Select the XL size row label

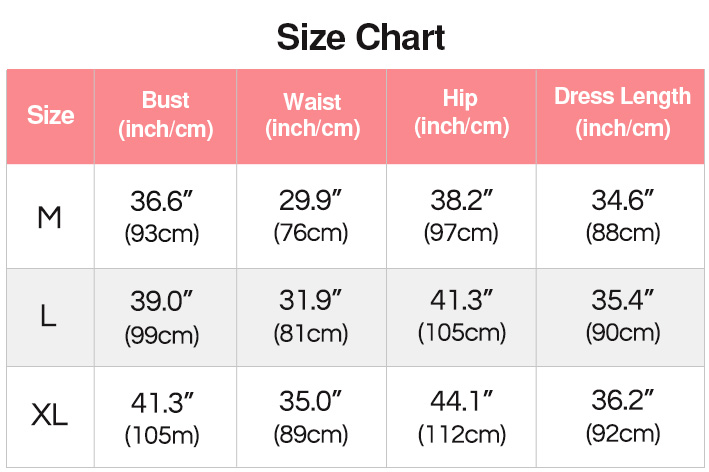tap(49, 415)
